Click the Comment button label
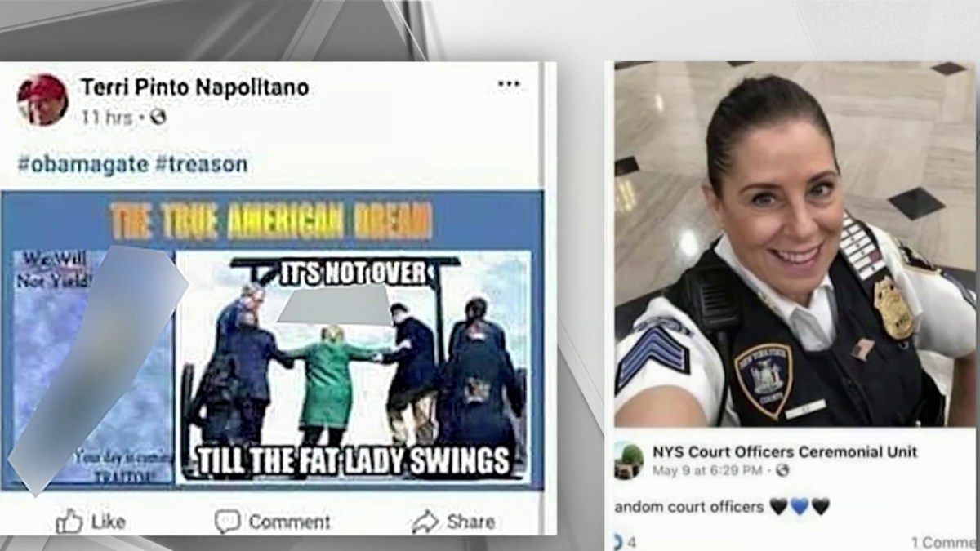 pos(289,522)
